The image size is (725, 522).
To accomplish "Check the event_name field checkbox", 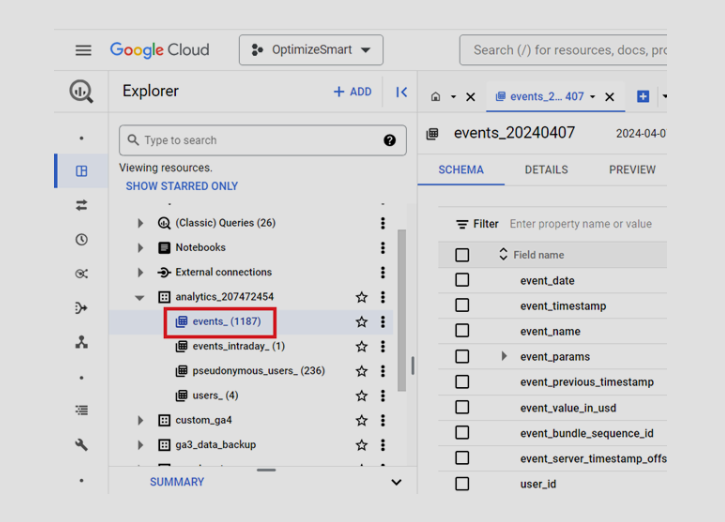I will (462, 331).
